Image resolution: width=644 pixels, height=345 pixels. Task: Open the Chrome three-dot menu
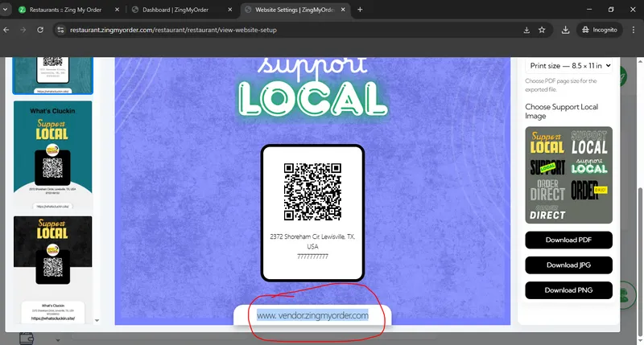[x=633, y=30]
